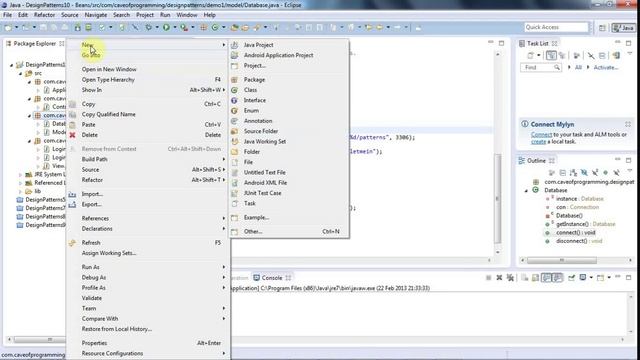Toggle Outline hide fields icon
The image size is (640, 360).
click(584, 173)
